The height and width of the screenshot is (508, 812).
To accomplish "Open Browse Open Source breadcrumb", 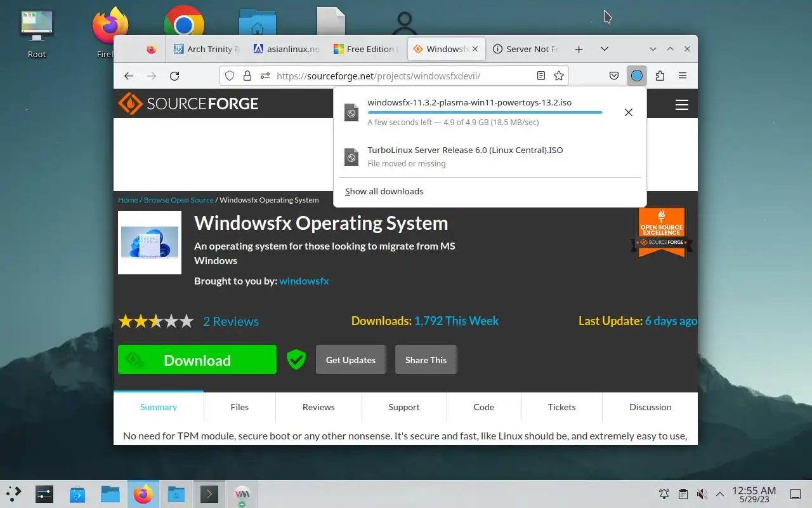I will pos(179,200).
